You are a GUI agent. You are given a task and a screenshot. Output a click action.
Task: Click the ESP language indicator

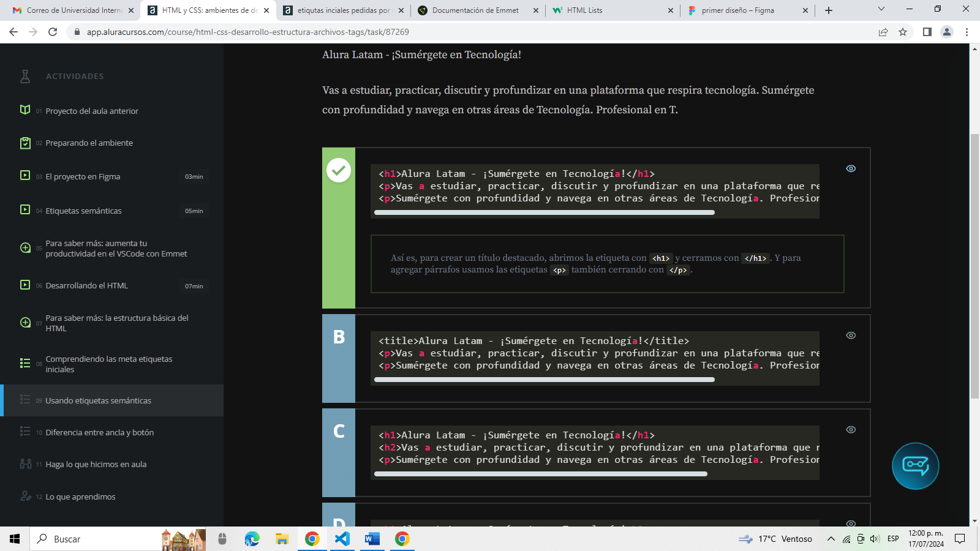pos(893,539)
